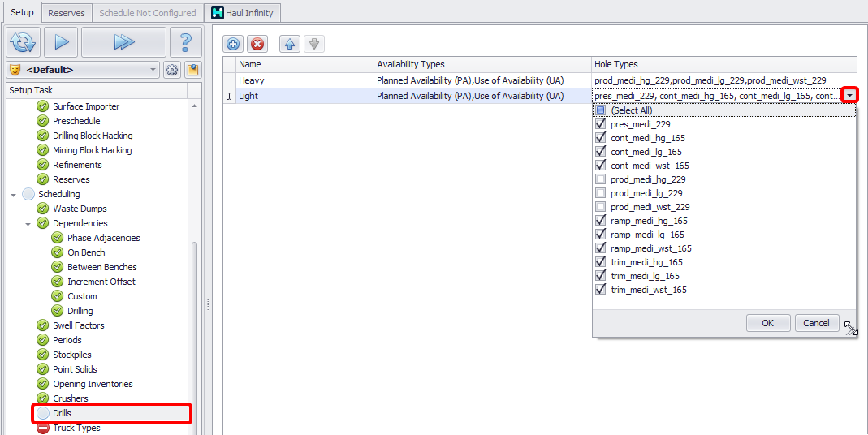
Task: Uncheck ramp_medi_wst_165 hole type
Action: (x=600, y=248)
